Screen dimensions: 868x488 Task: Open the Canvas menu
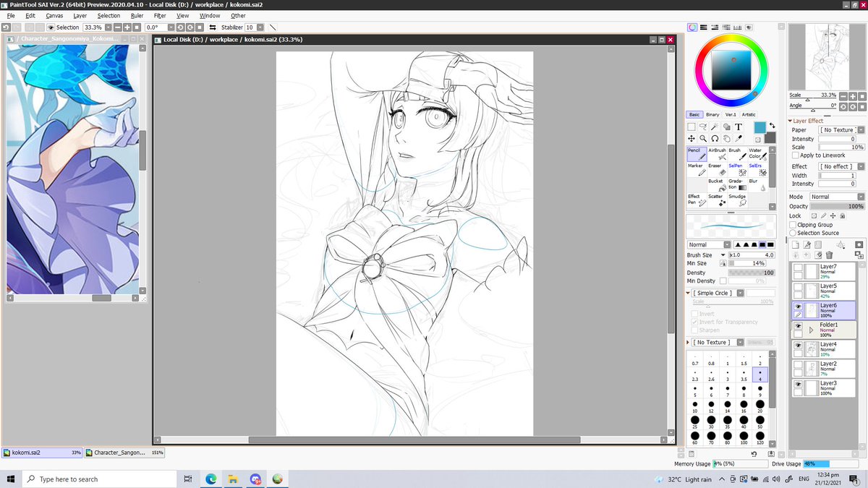click(54, 15)
